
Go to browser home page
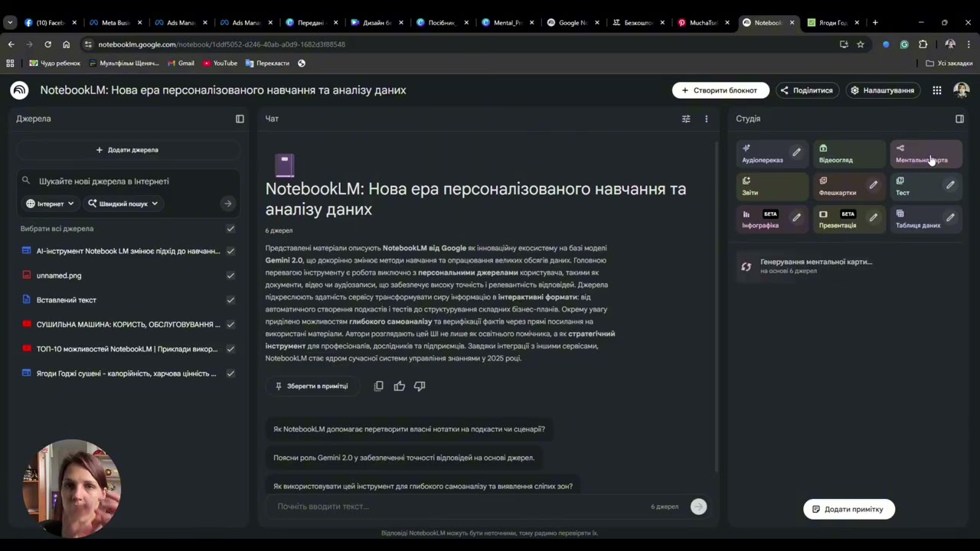pyautogui.click(x=66, y=44)
